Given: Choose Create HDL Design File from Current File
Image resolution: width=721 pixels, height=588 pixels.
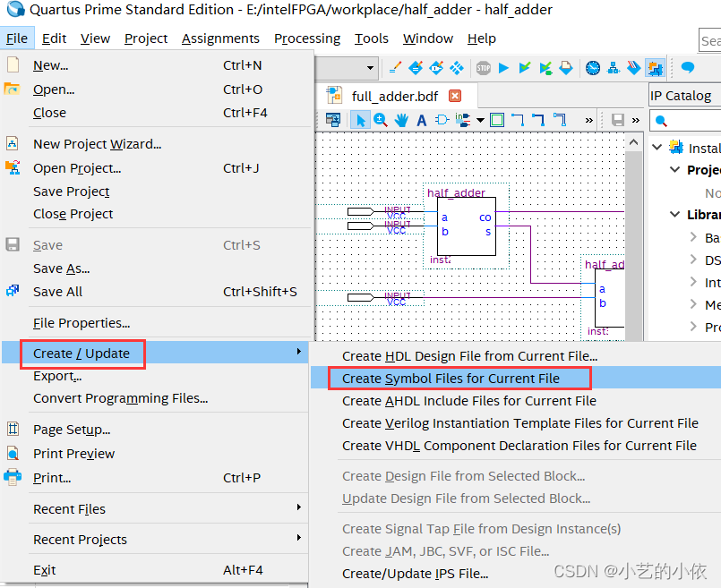Looking at the screenshot, I should pyautogui.click(x=516, y=356).
